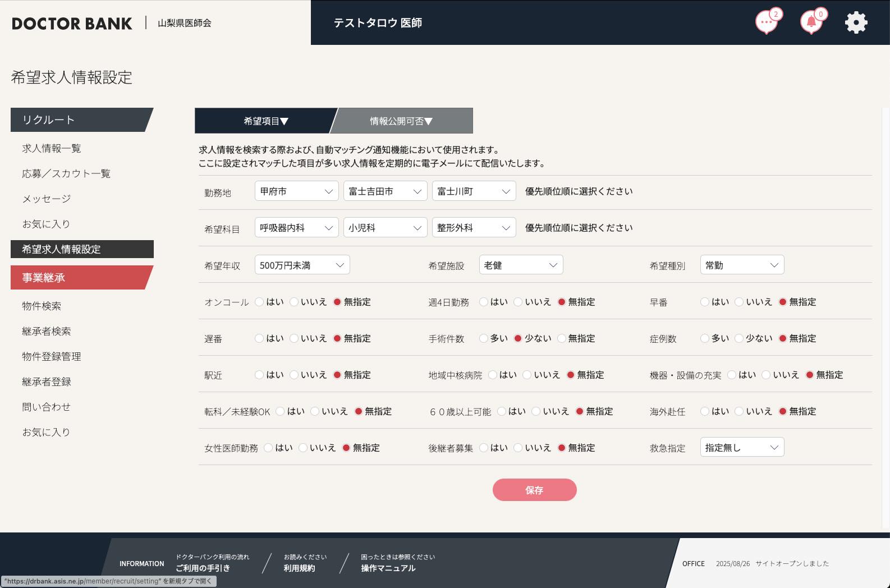
Task: Open the 操作マニュアル footer link
Action: [388, 568]
